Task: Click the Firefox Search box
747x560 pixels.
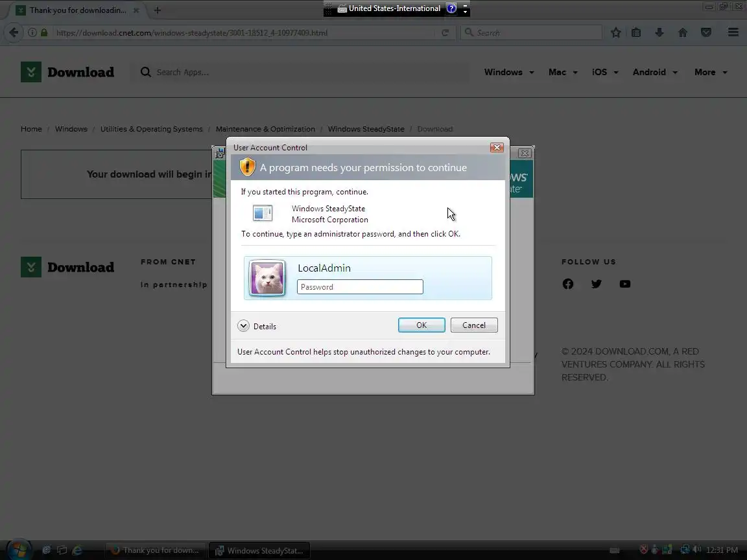Action: [531, 32]
